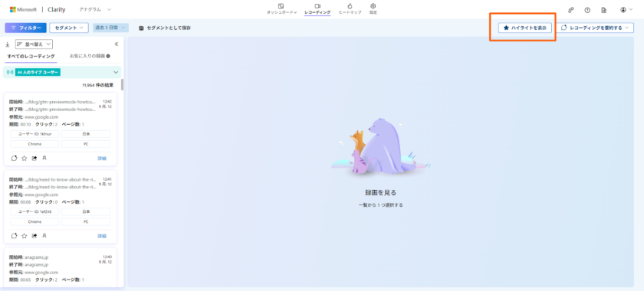Open the アナグラム project dropdown
Viewport: 644px width, 291px height.
tap(95, 9)
